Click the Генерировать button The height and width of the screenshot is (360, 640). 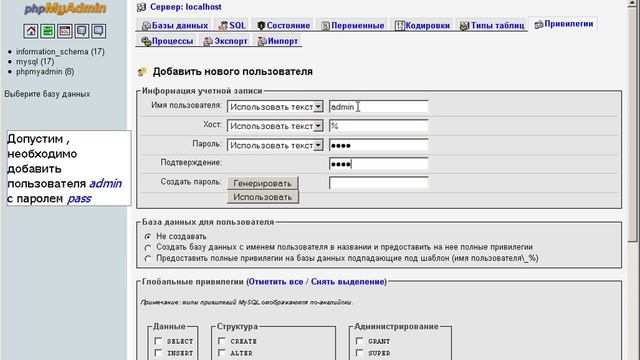[262, 183]
